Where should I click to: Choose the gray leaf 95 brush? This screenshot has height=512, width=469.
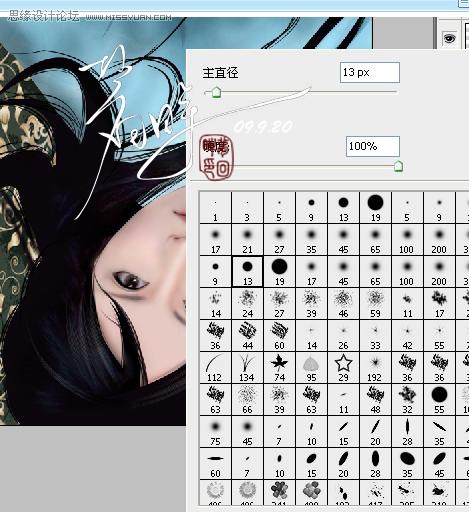point(311,368)
